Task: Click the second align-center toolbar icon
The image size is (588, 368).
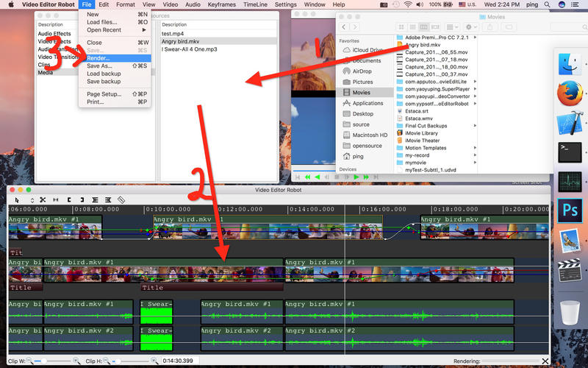Action: 108,200
